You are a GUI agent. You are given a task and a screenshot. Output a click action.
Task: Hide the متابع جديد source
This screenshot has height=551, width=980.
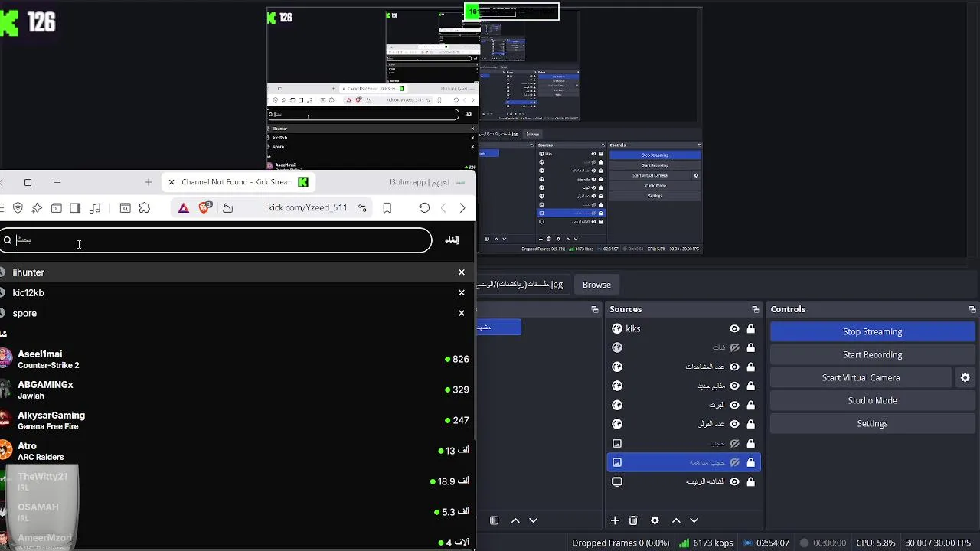734,386
